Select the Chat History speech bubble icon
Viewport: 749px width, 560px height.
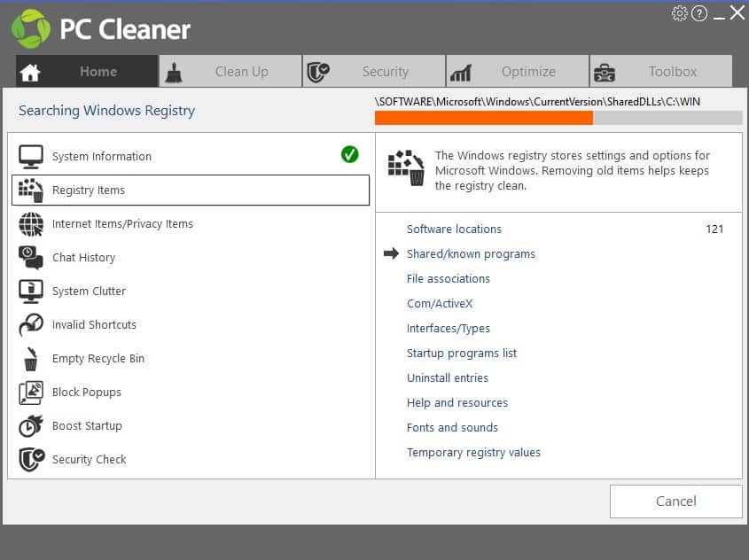click(30, 257)
